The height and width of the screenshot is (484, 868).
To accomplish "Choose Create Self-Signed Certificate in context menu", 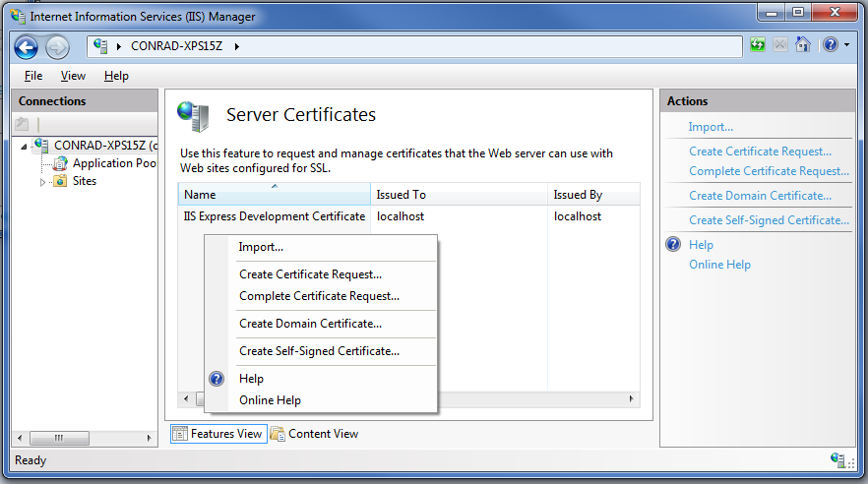I will tap(319, 351).
